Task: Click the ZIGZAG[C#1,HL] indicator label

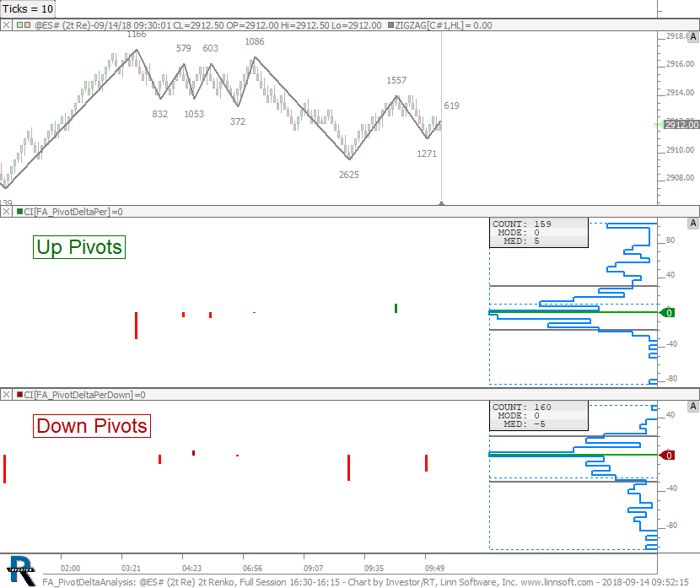Action: tap(430, 25)
